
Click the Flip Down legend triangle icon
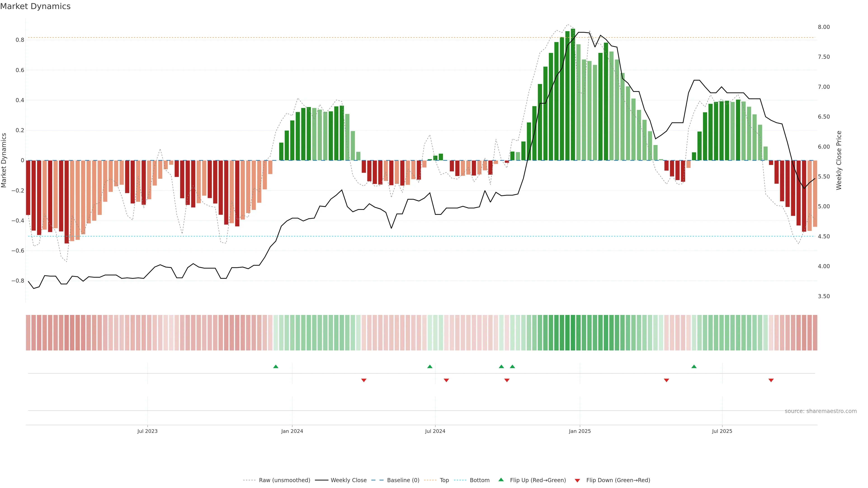577,480
